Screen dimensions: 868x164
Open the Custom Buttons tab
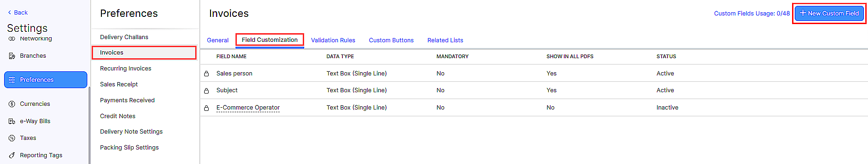391,40
